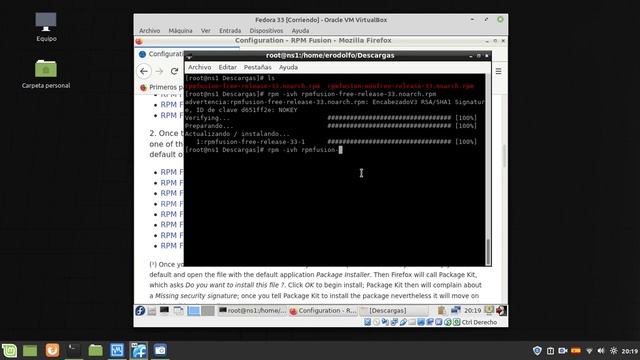Open Ayuda menu in VirtualBox
This screenshot has width=640, height=360.
point(300,31)
